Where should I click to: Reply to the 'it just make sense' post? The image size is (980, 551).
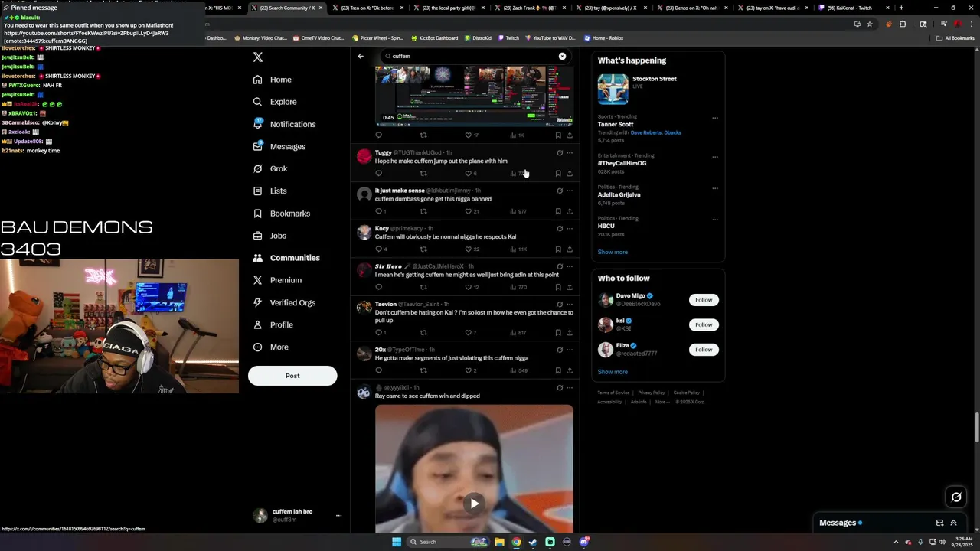378,211
